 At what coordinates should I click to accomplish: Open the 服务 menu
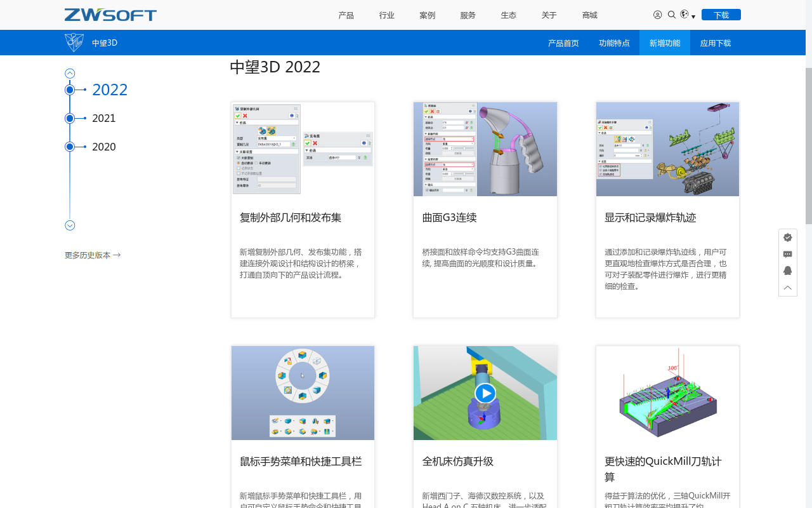tap(468, 15)
